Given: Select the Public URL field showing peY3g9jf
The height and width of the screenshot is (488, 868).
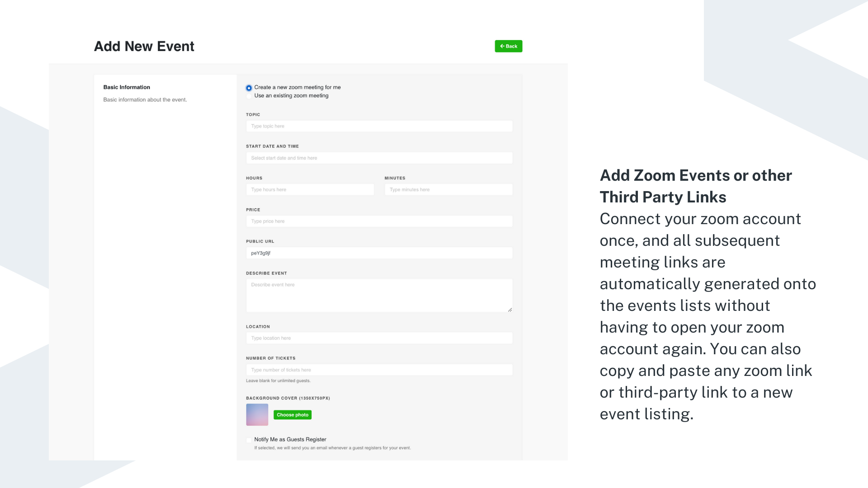Looking at the screenshot, I should pos(379,253).
